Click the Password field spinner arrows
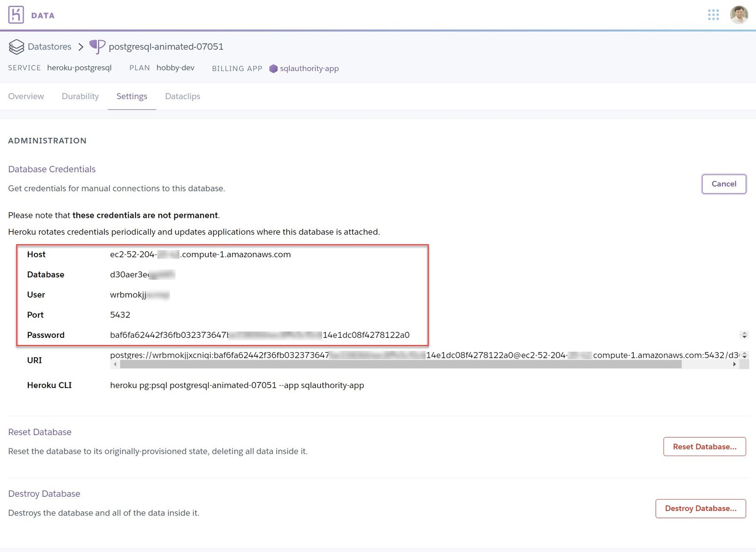This screenshot has height=552, width=756. coord(744,335)
